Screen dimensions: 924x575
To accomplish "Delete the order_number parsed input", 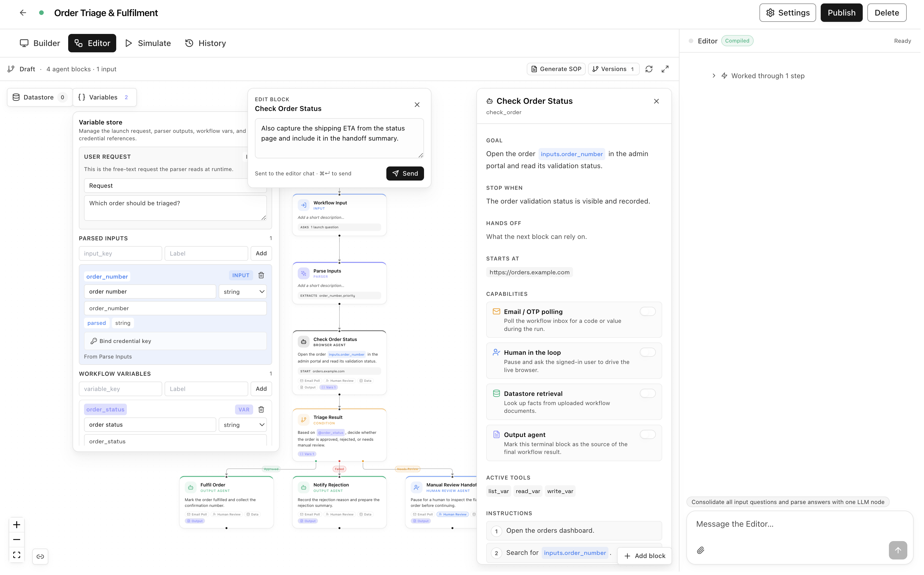I will [262, 277].
